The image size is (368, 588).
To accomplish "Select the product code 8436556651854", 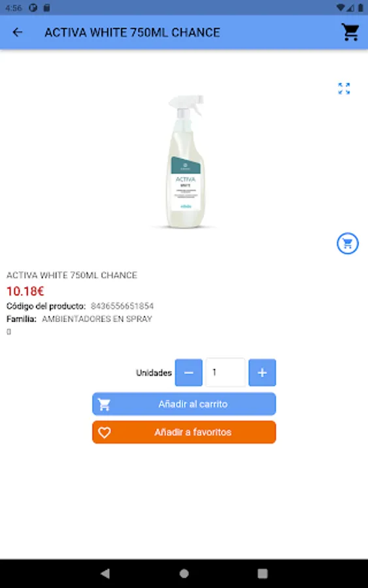I will point(122,306).
